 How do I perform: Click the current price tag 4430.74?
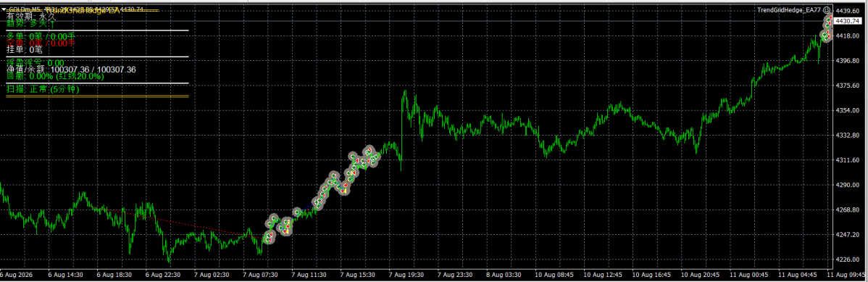point(848,21)
